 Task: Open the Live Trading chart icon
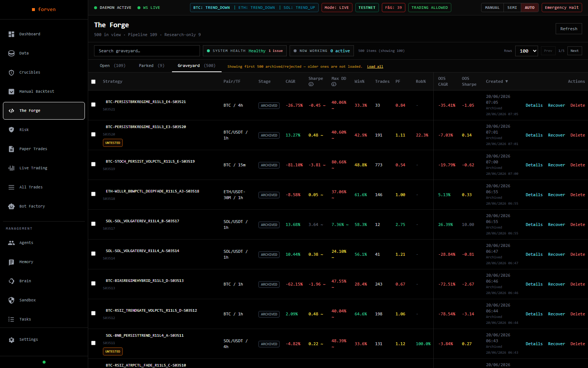pos(11,168)
